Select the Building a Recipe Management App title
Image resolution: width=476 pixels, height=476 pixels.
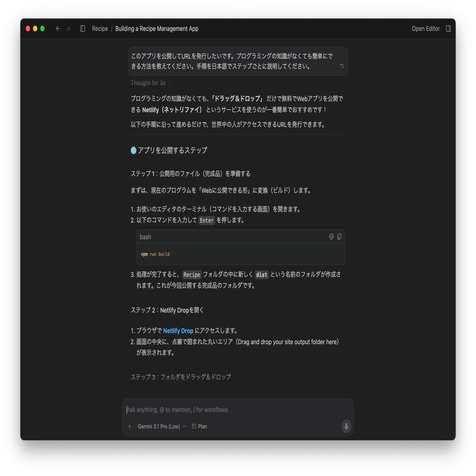[157, 28]
